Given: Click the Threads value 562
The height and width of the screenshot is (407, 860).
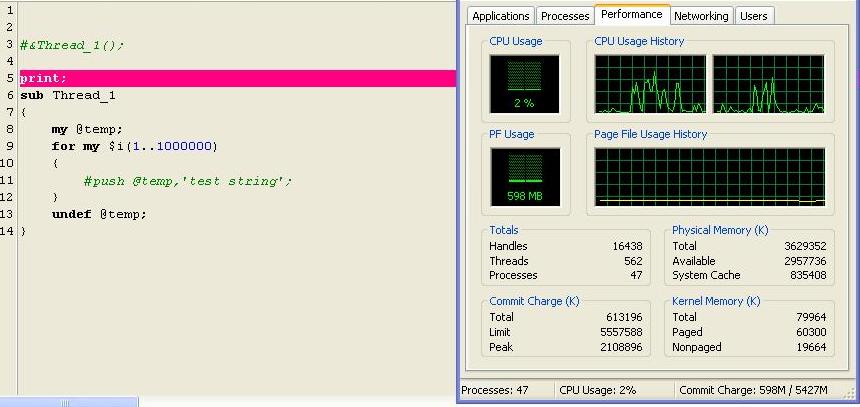Looking at the screenshot, I should point(633,261).
